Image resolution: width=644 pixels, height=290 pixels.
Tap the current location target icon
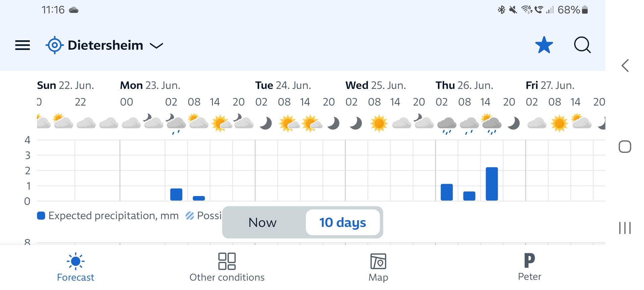pos(54,45)
